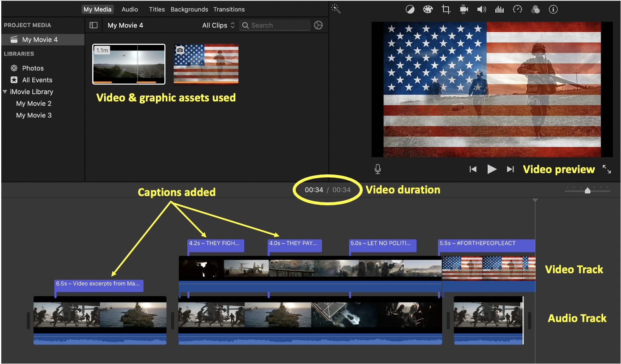Screen dimensions: 621x364
Task: Skip to previous clip in preview
Action: point(473,169)
